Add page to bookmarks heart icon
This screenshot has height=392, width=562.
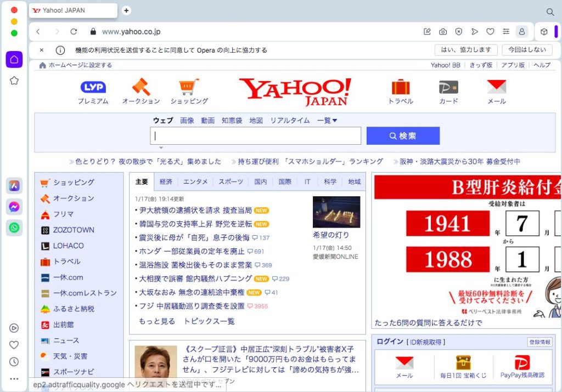tap(490, 31)
